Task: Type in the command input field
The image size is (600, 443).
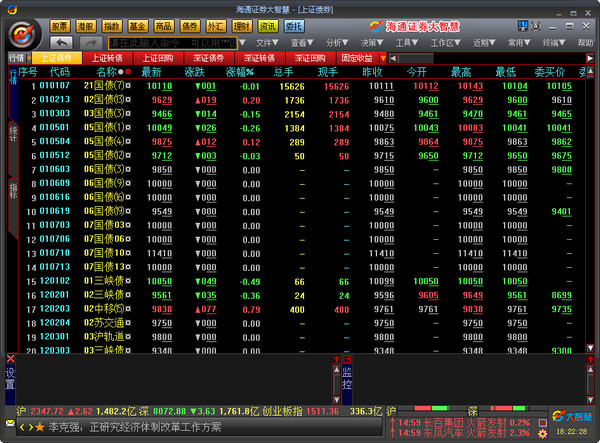Action: click(x=160, y=43)
